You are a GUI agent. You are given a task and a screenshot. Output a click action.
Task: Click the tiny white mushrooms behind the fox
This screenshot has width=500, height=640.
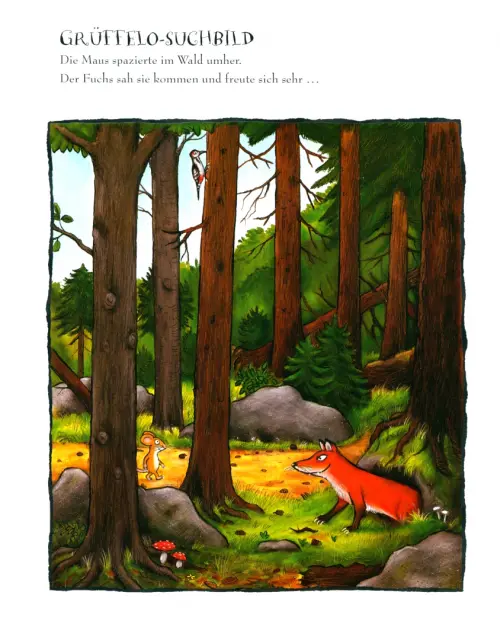441,512
